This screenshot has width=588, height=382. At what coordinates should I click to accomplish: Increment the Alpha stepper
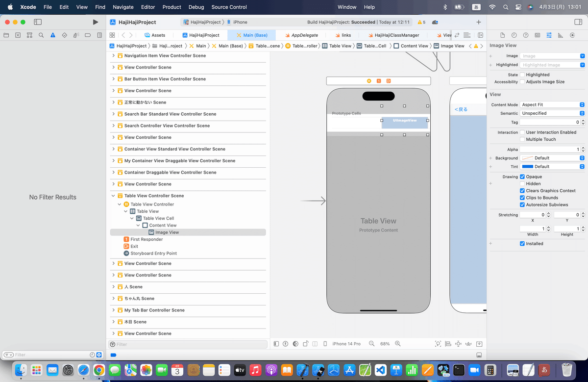pos(583,148)
